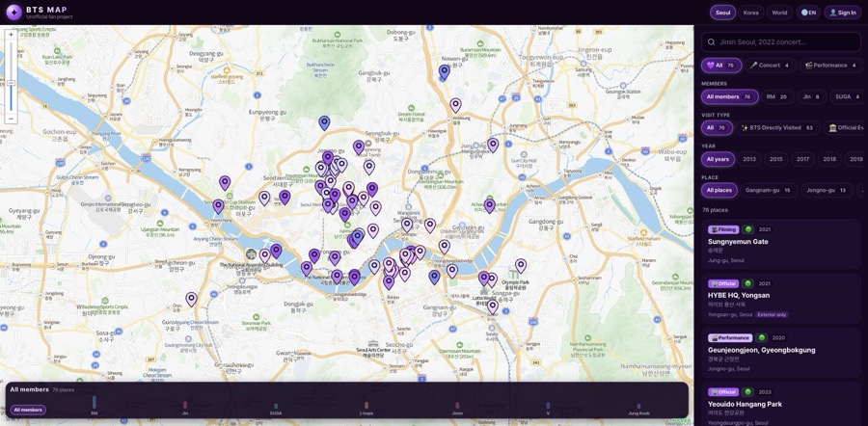Viewport: 868px width, 426px height.
Task: Select the All places chip
Action: [x=719, y=190]
